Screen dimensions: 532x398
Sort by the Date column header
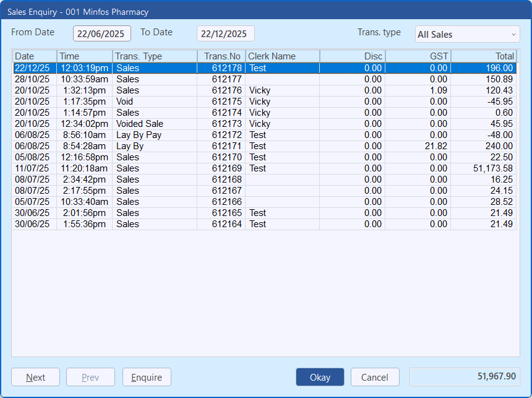pos(34,56)
